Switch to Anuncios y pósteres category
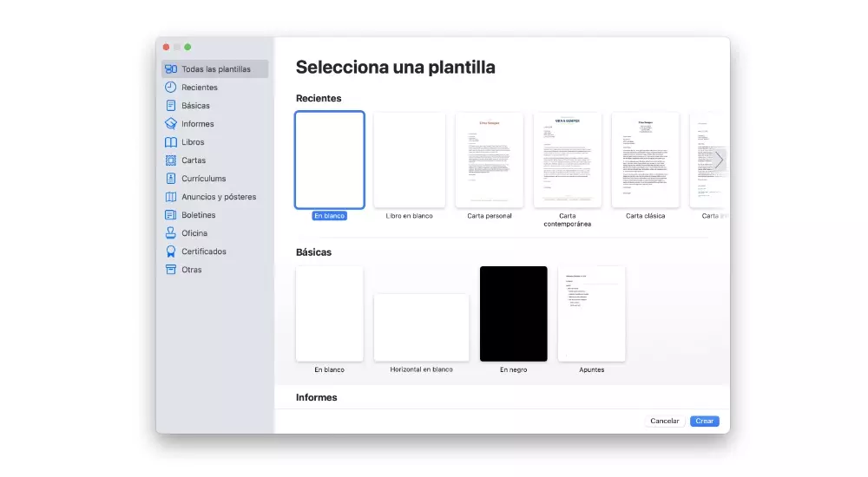Viewport: 868px width, 477px height. point(218,197)
